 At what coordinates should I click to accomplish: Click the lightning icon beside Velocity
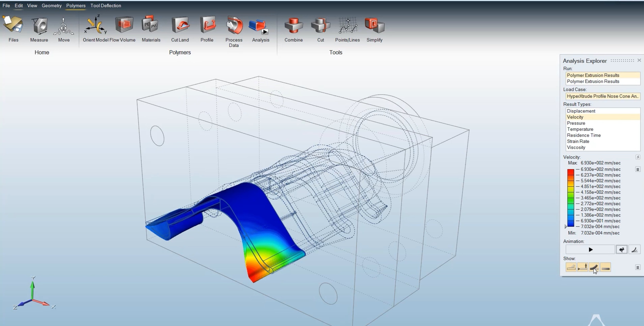click(x=638, y=157)
